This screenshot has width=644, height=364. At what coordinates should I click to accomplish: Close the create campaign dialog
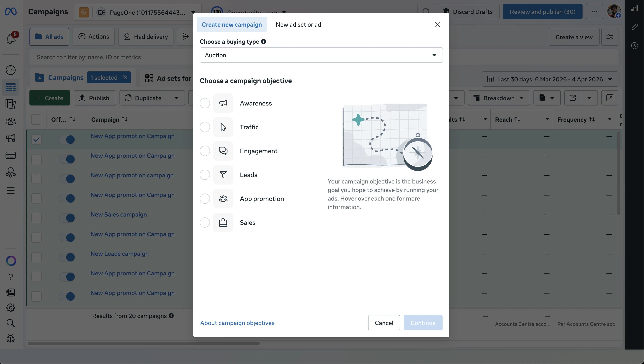coord(437,24)
